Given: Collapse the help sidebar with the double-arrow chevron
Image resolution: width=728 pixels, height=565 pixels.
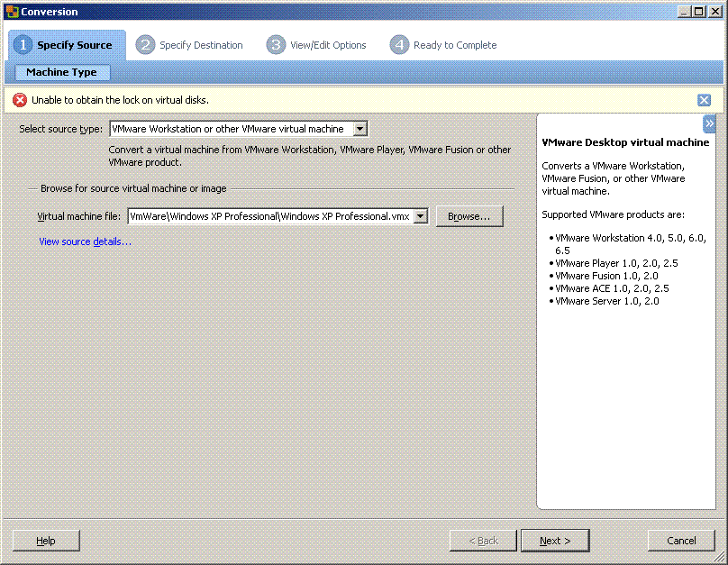Looking at the screenshot, I should click(710, 123).
